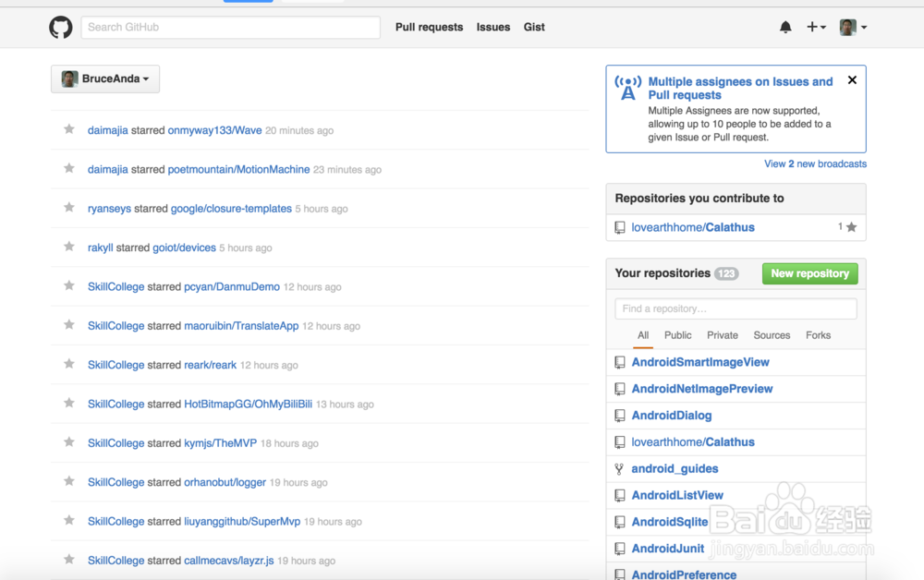Screen dimensions: 924x580
Task: Click the star count on lovearthhome/Calathus
Action: point(847,227)
